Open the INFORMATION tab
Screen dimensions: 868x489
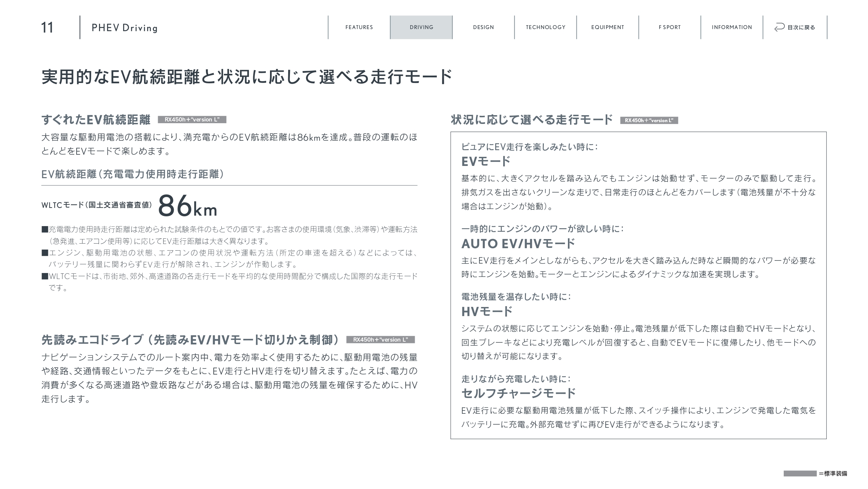click(x=732, y=27)
